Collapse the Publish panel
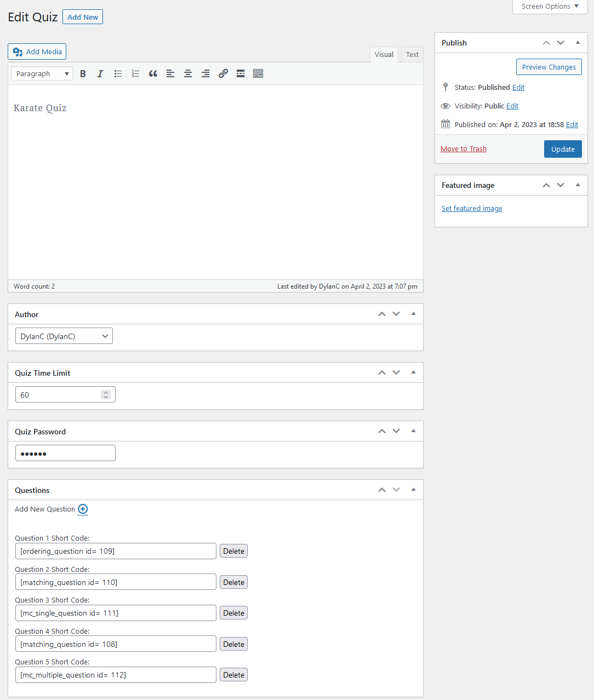Image resolution: width=594 pixels, height=700 pixels. [x=578, y=43]
